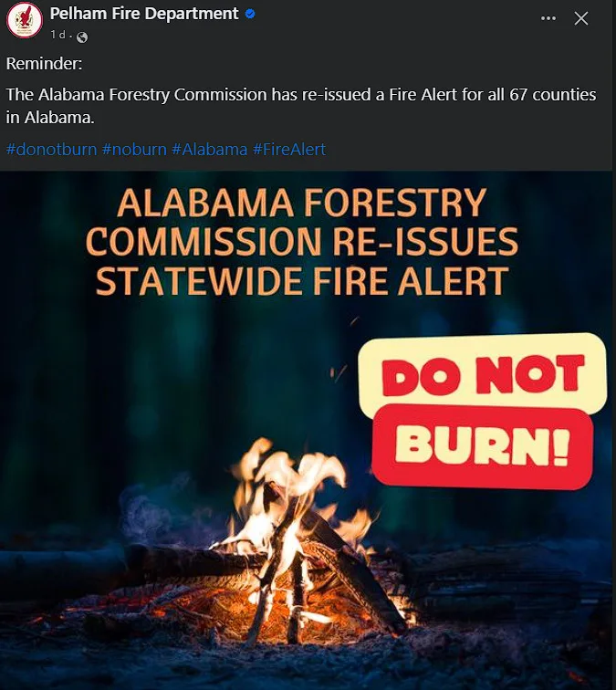Open the #FireAlert hashtag
Screen dimensions: 616x690
coord(289,150)
